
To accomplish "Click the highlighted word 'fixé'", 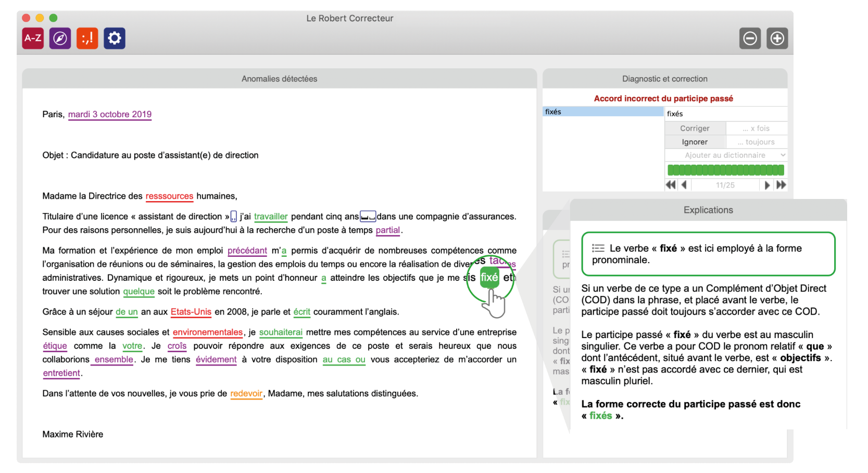I will point(489,277).
